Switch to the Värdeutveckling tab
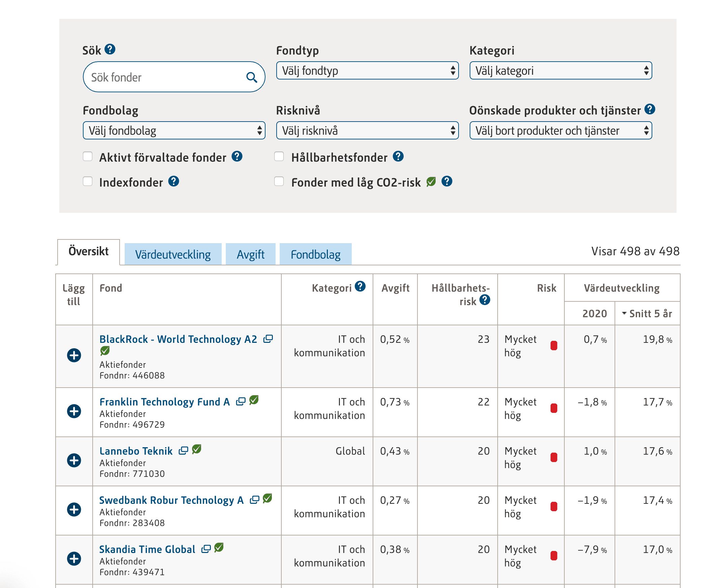 [x=173, y=254]
